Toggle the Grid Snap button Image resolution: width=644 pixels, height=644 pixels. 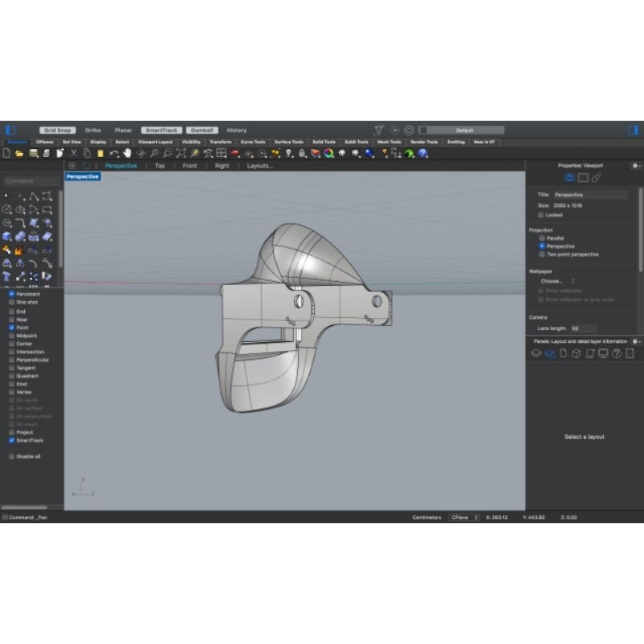(58, 130)
